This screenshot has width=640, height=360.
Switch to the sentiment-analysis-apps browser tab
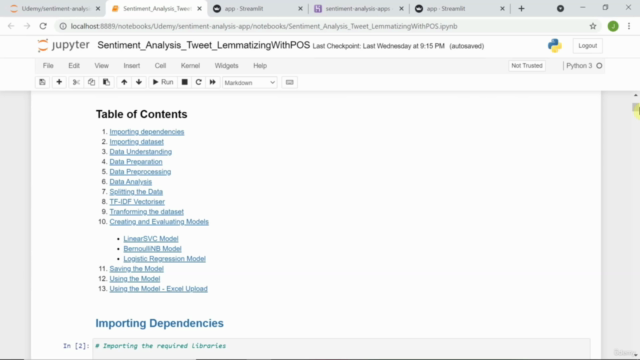pos(358,9)
